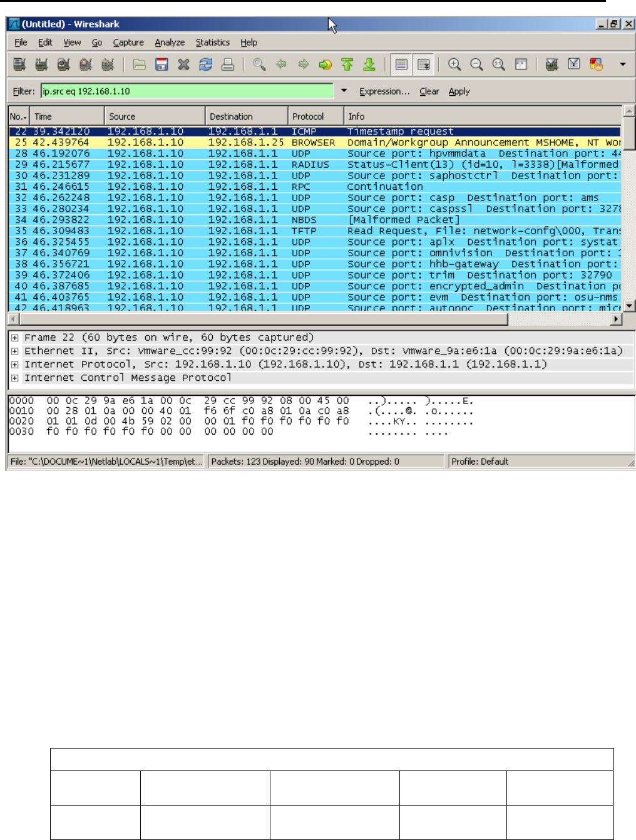
Task: Sort by the Info column header
Action: pos(483,116)
